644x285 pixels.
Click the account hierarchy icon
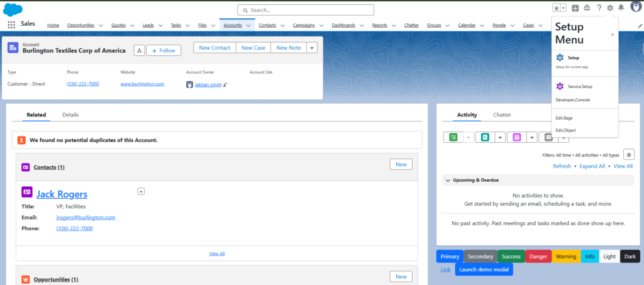(139, 50)
